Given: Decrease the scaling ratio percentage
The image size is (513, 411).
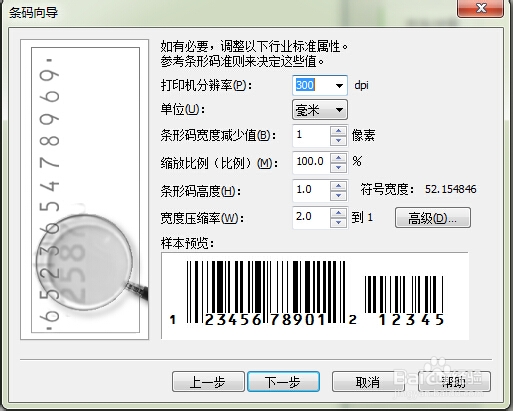Looking at the screenshot, I should pos(338,168).
